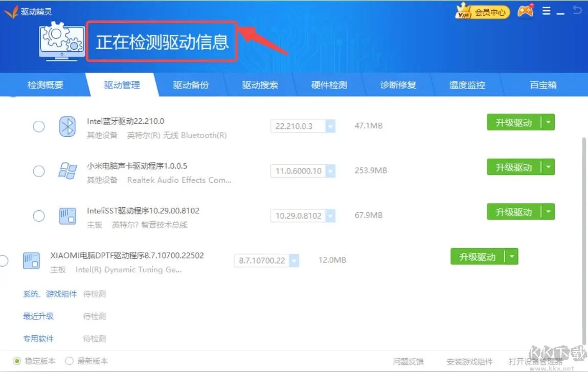588x372 pixels.
Task: Click the computer gear detection icon
Action: 62,41
